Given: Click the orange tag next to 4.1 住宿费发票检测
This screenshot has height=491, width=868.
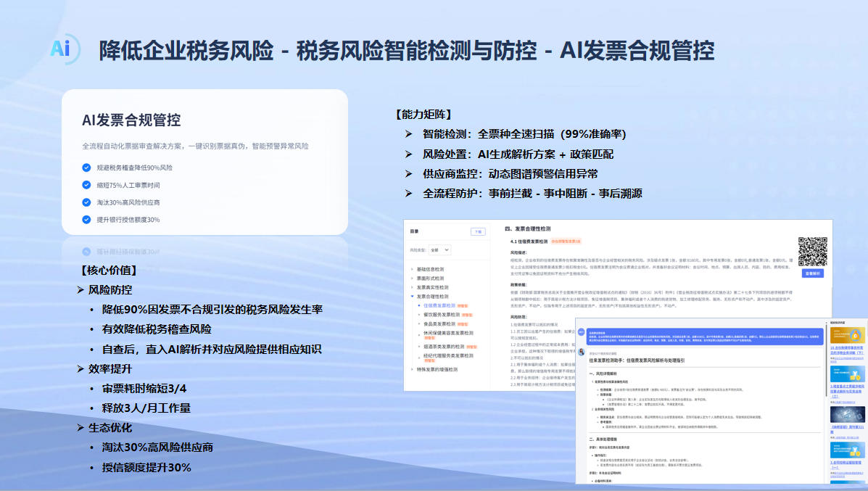Looking at the screenshot, I should click(x=566, y=242).
